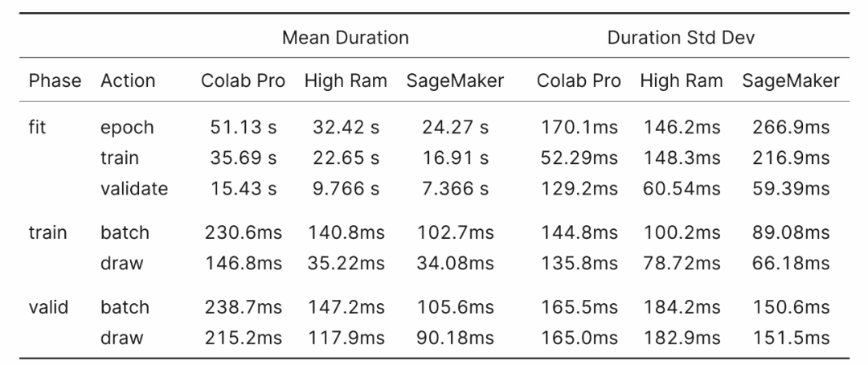This screenshot has width=868, height=365.
Task: Select the 238.7ms value cell
Action: coord(243,307)
